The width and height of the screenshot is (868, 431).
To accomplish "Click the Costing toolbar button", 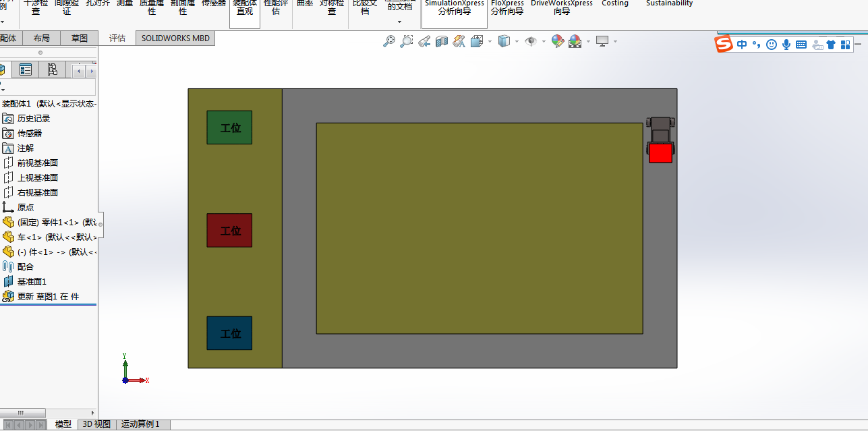I will (x=615, y=4).
